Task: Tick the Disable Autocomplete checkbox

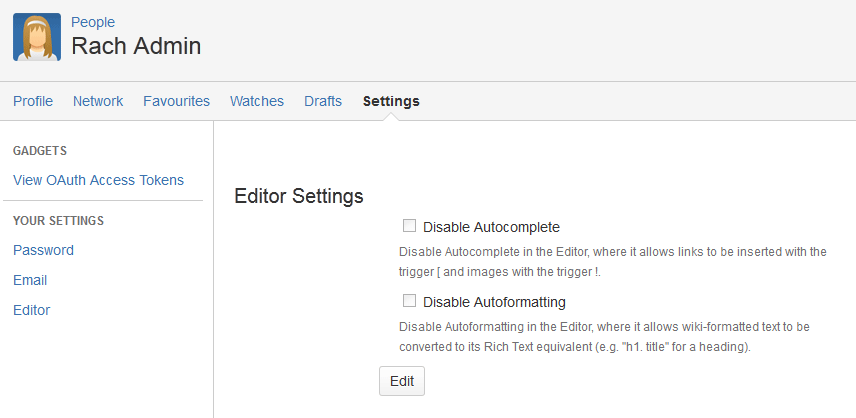Action: pyautogui.click(x=409, y=226)
